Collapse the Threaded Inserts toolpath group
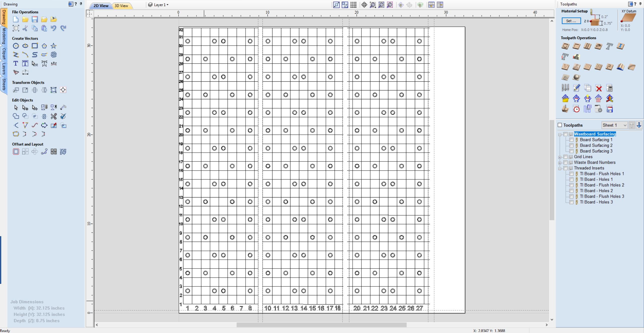Image resolution: width=644 pixels, height=333 pixels. tap(560, 168)
